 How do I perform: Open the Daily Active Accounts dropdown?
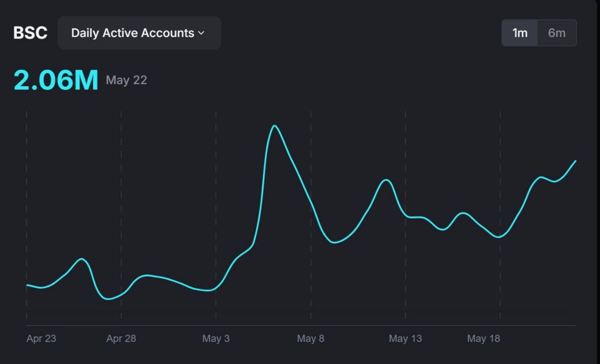[139, 33]
